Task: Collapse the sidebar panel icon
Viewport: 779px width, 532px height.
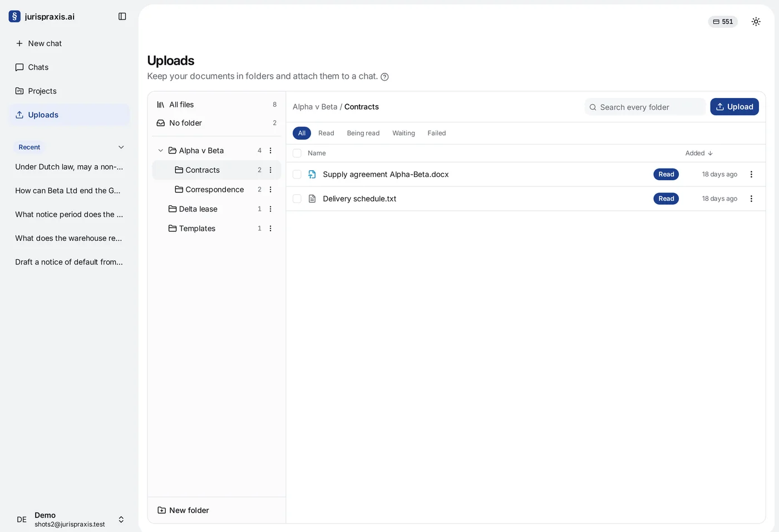Action: (x=122, y=17)
